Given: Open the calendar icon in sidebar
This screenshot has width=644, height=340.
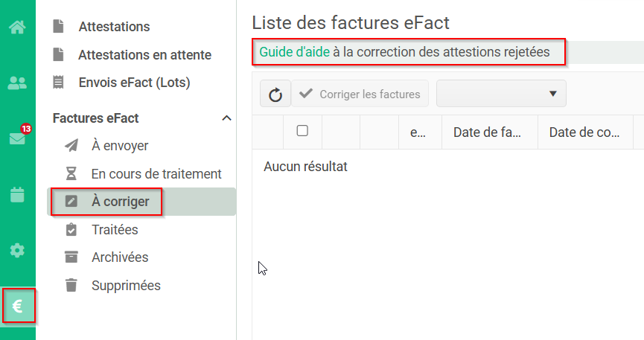Looking at the screenshot, I should click(x=17, y=195).
